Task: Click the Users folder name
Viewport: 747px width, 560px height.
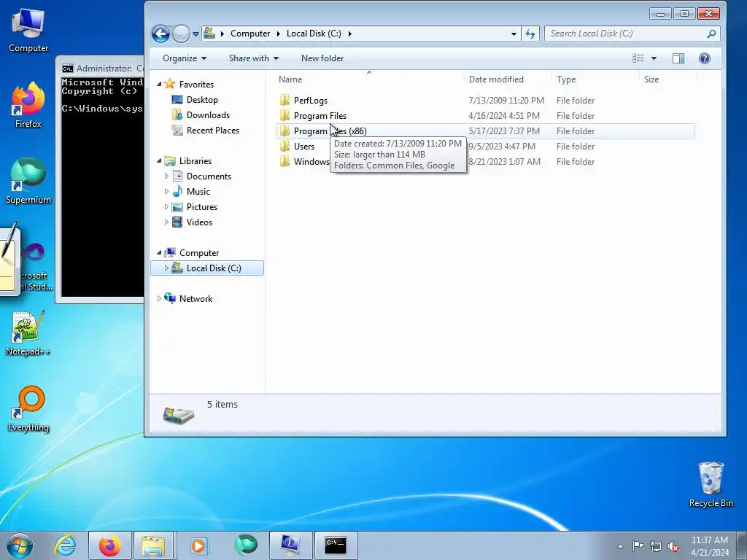Action: pos(304,146)
